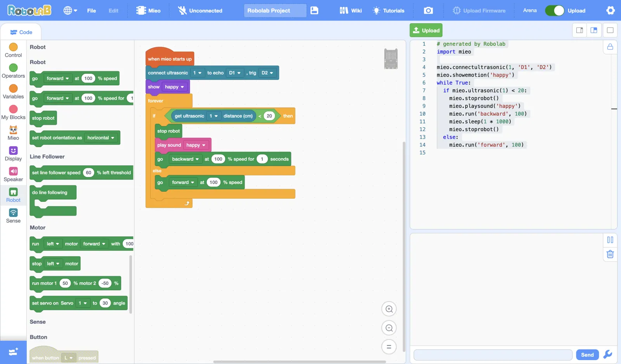Switch to split layout view
The width and height of the screenshot is (621, 364).
pyautogui.click(x=594, y=30)
